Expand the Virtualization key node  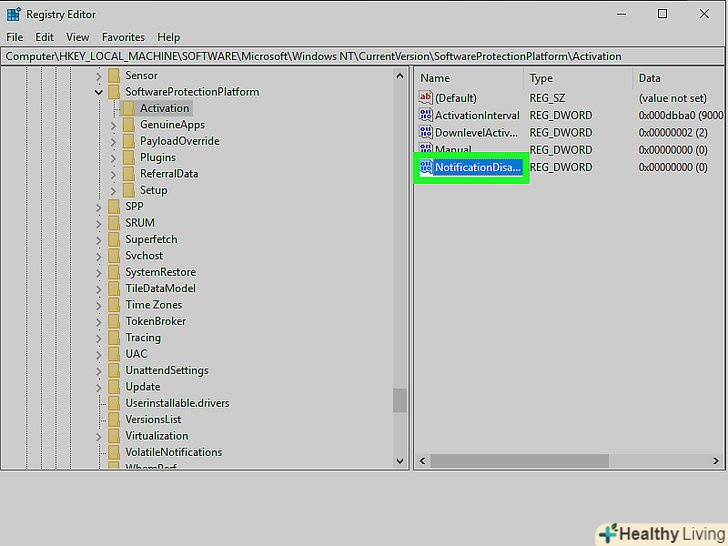[99, 436]
